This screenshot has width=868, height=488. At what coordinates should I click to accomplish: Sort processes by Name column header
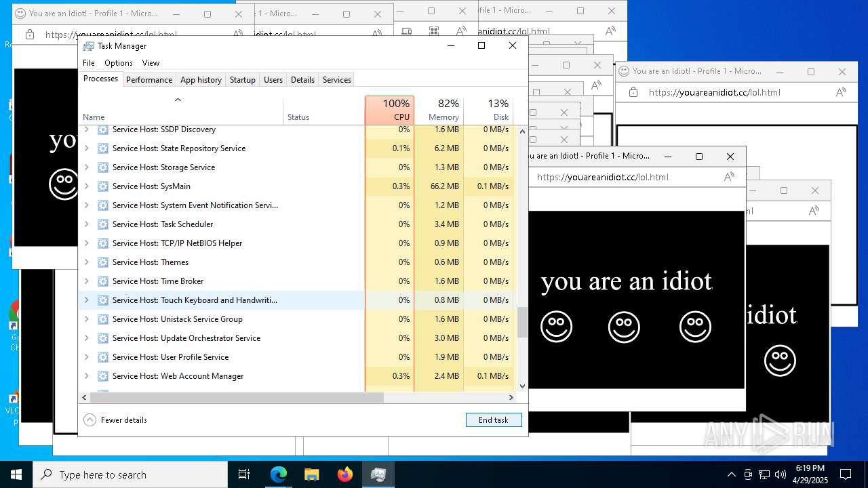(x=181, y=110)
